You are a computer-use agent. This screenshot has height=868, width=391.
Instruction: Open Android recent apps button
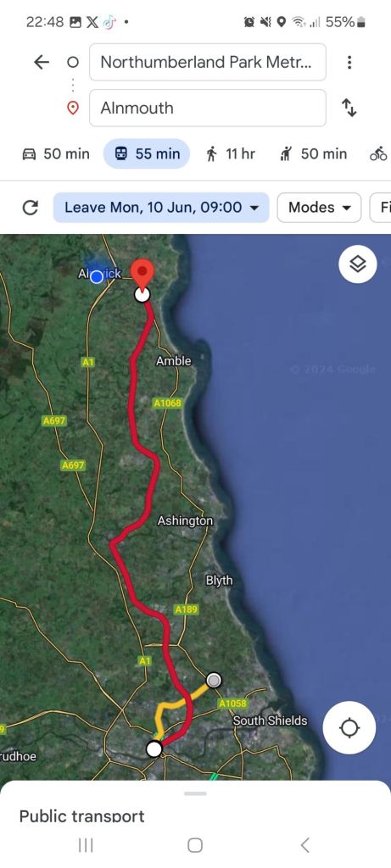coord(86,845)
